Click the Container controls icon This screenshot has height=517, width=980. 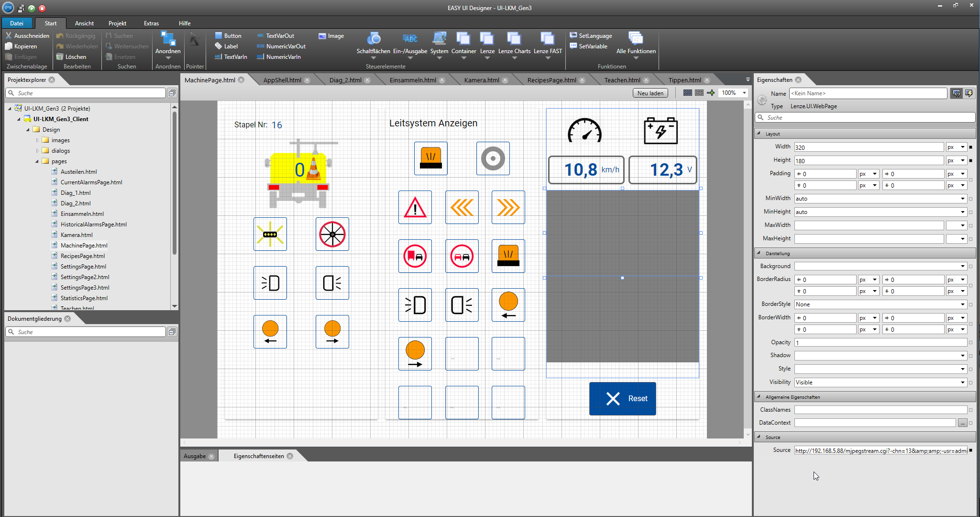[463, 38]
